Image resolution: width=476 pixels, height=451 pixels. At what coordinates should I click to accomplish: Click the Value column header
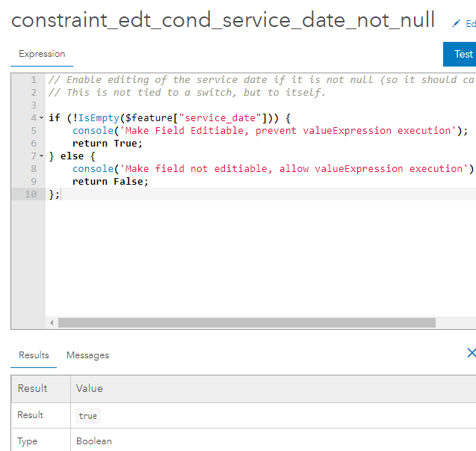[90, 388]
